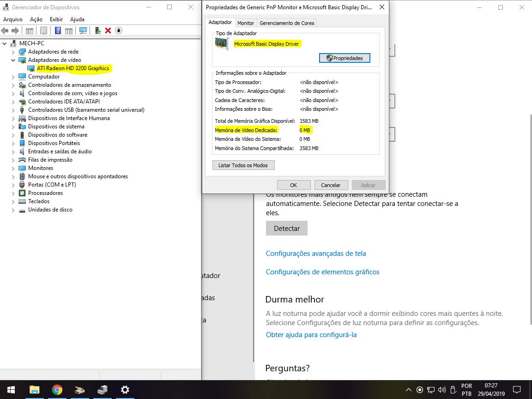Click the Detectar button in Settings

click(287, 228)
